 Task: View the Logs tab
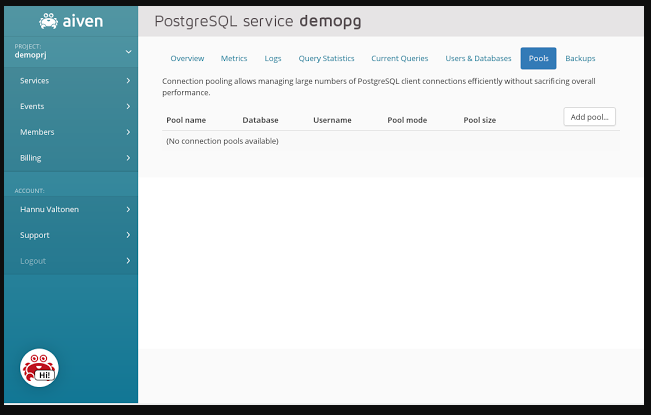tap(273, 59)
